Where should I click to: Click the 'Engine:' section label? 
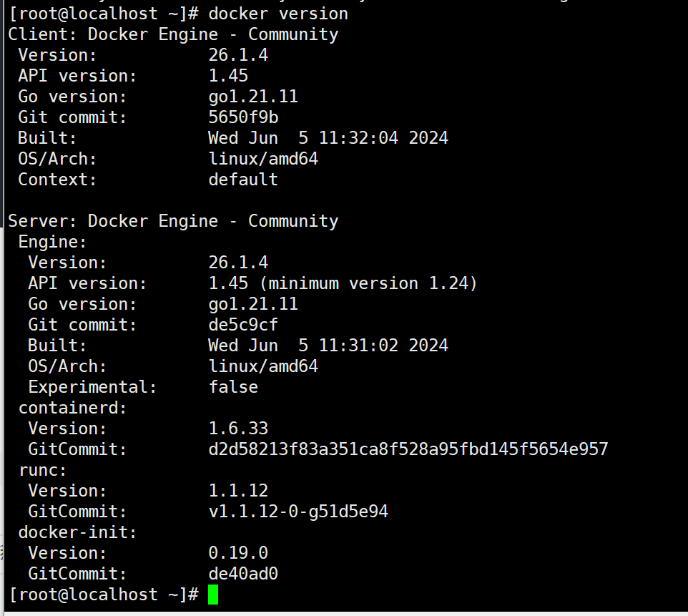53,242
